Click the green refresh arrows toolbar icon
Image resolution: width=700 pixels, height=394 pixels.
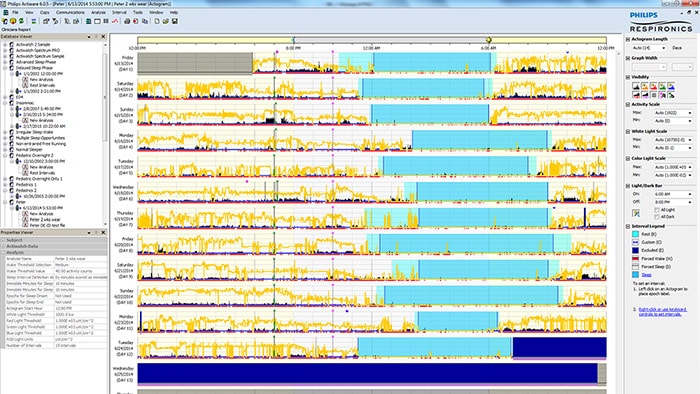21,21
